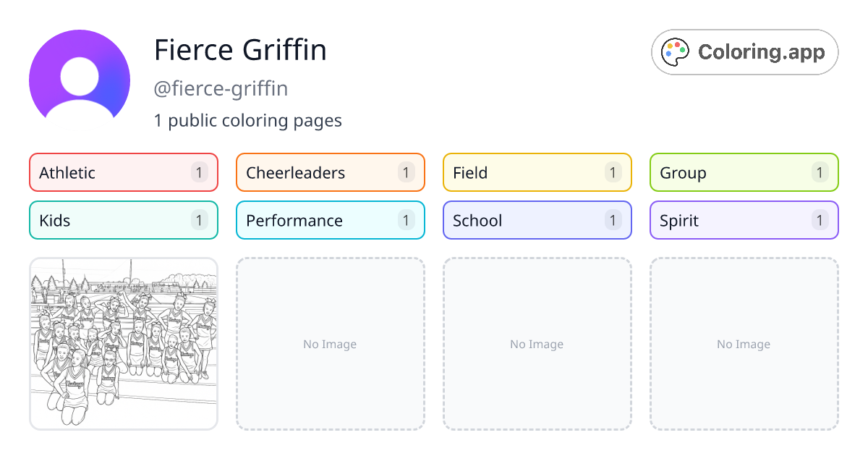Select the Spirit category tag
Image resolution: width=868 pixels, height=456 pixels.
click(x=744, y=220)
